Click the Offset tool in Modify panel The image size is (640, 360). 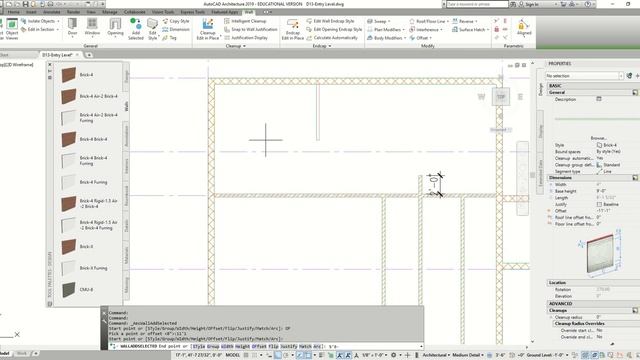pos(421,38)
